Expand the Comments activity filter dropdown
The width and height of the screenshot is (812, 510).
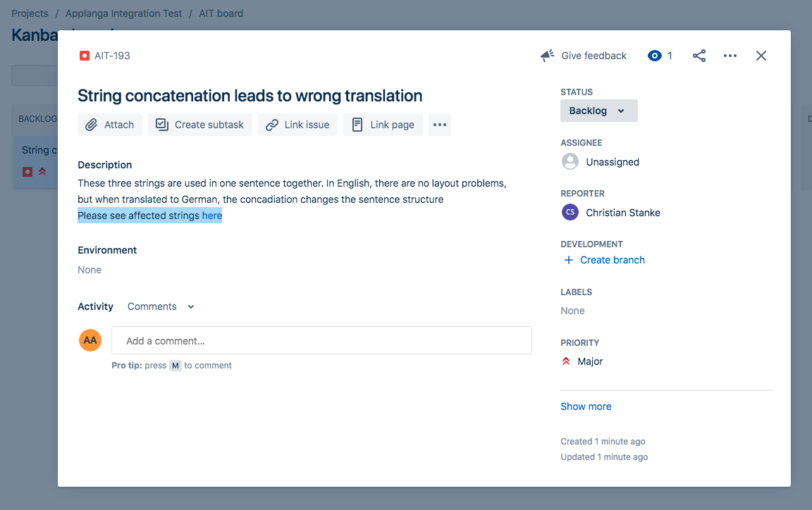tap(161, 306)
